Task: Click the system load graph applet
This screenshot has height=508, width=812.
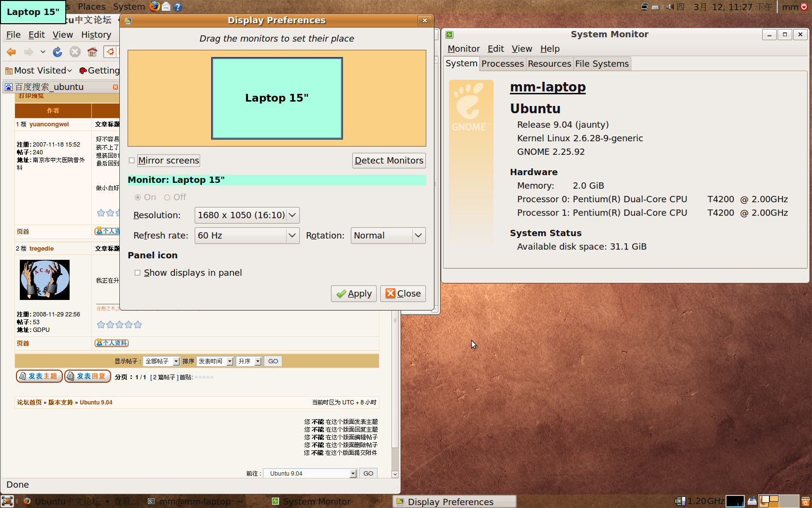Action: 735,501
